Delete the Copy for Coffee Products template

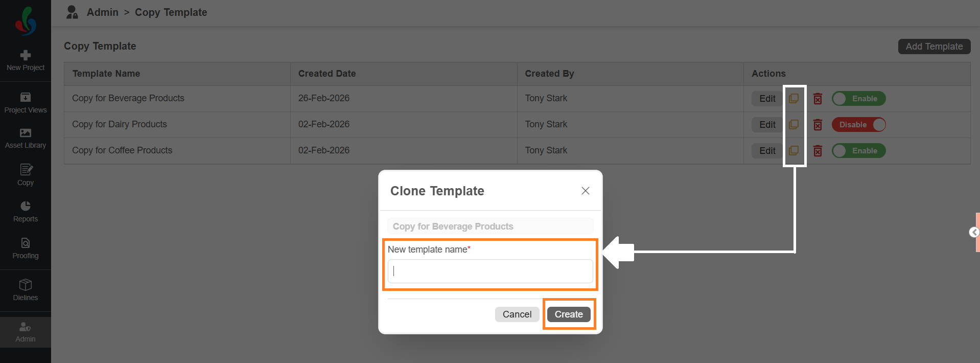pyautogui.click(x=818, y=151)
